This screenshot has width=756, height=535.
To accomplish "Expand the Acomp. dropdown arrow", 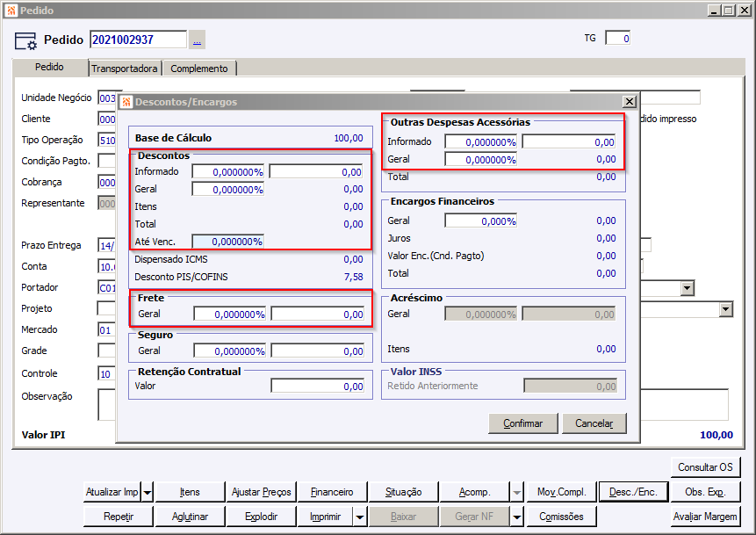I will pyautogui.click(x=517, y=492).
